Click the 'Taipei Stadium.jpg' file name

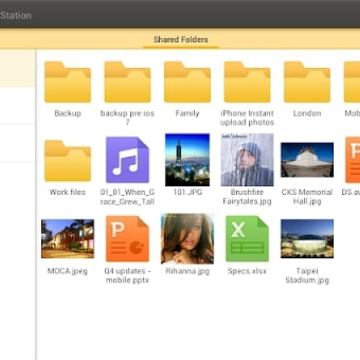(x=307, y=275)
